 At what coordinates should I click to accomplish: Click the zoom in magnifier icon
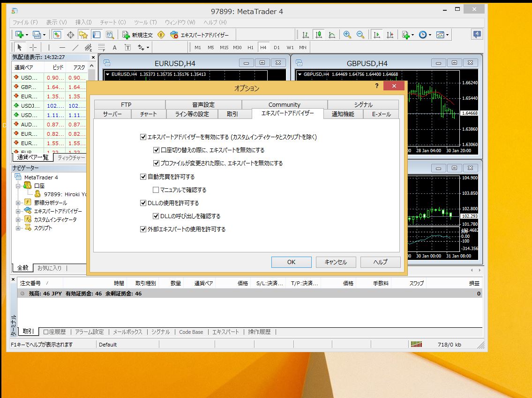pyautogui.click(x=347, y=35)
